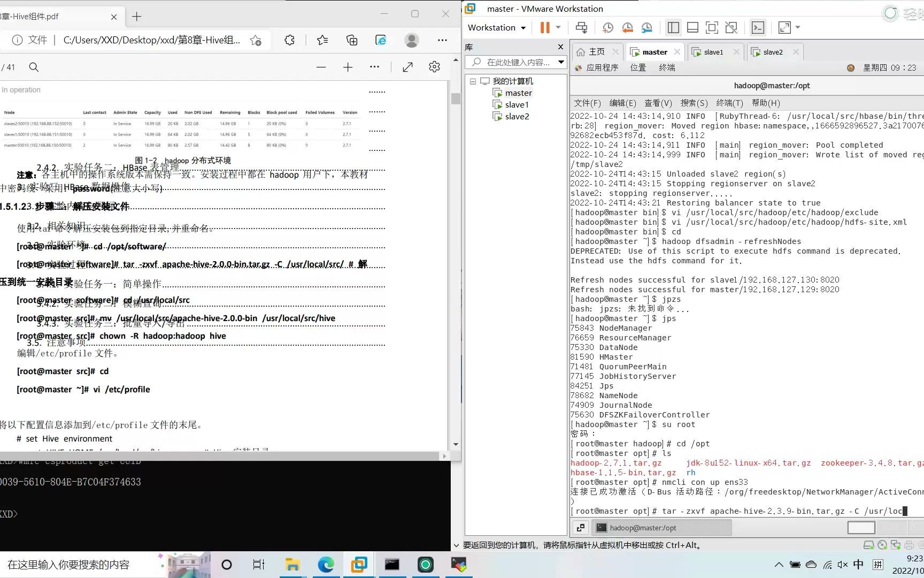This screenshot has height=578, width=924.
Task: Click the stretch guest display icon
Action: [x=784, y=27]
